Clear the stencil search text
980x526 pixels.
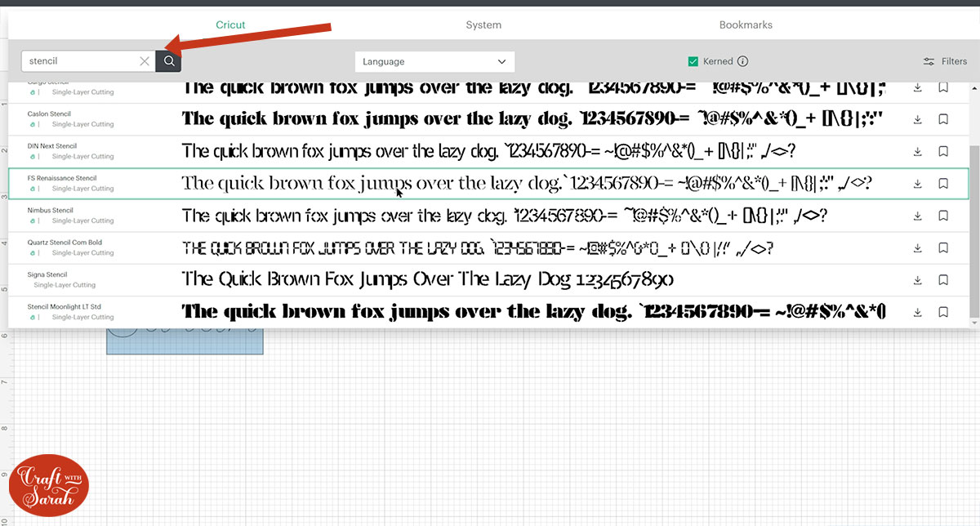tap(145, 61)
